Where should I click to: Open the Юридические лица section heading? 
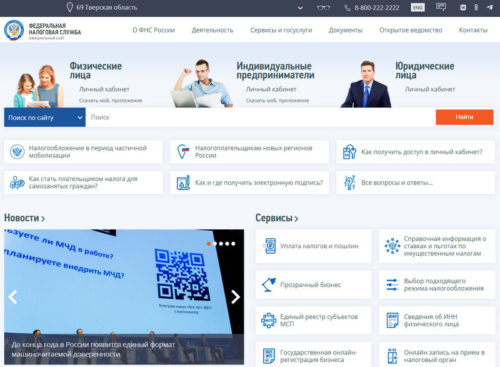point(424,70)
